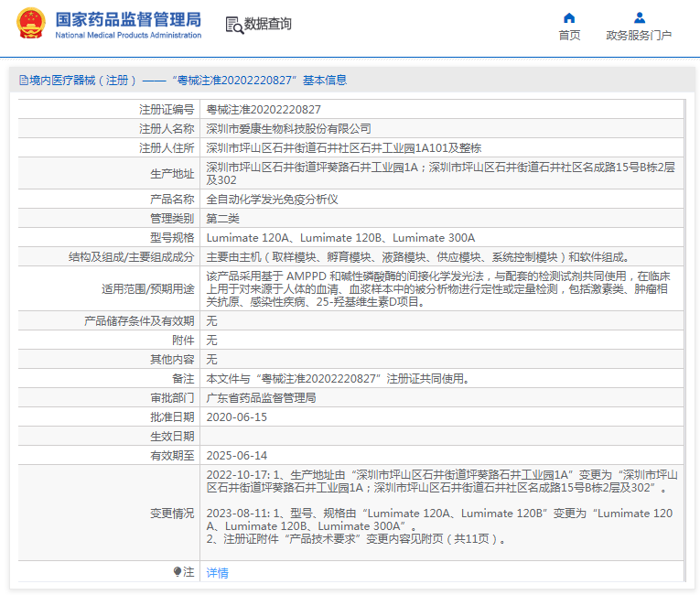The height and width of the screenshot is (595, 700).
Task: Click approval date 2020-06-15
Action: point(236,416)
